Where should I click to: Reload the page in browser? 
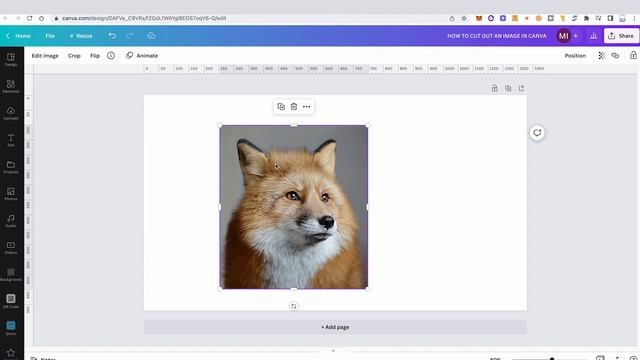(29, 18)
